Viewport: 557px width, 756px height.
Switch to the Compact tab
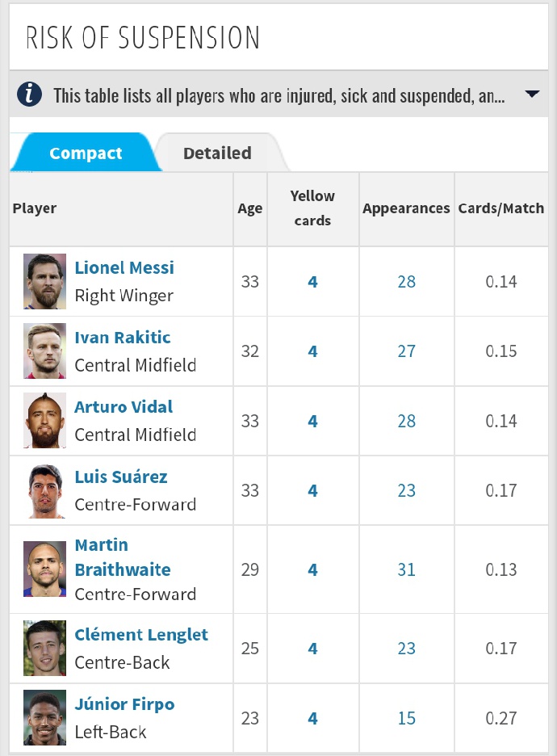click(x=86, y=153)
